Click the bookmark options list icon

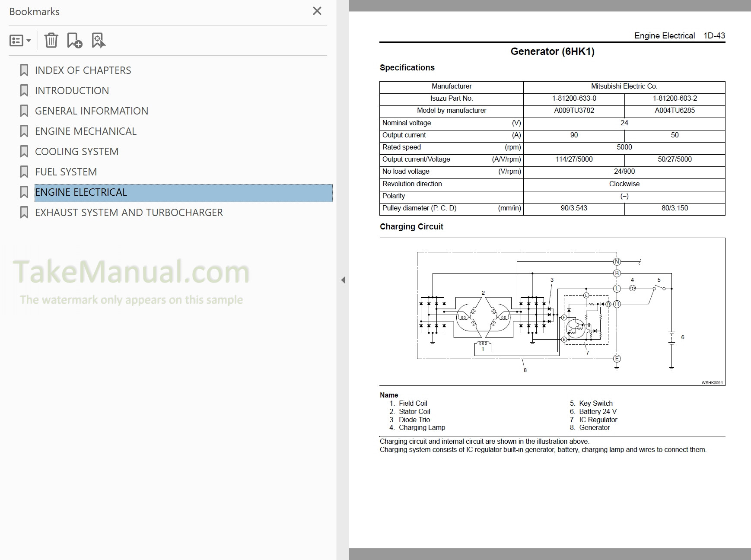click(x=16, y=40)
